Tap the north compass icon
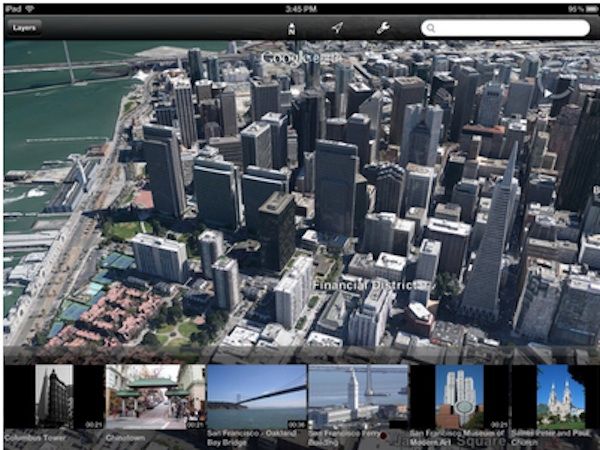600x450 pixels. tap(291, 28)
